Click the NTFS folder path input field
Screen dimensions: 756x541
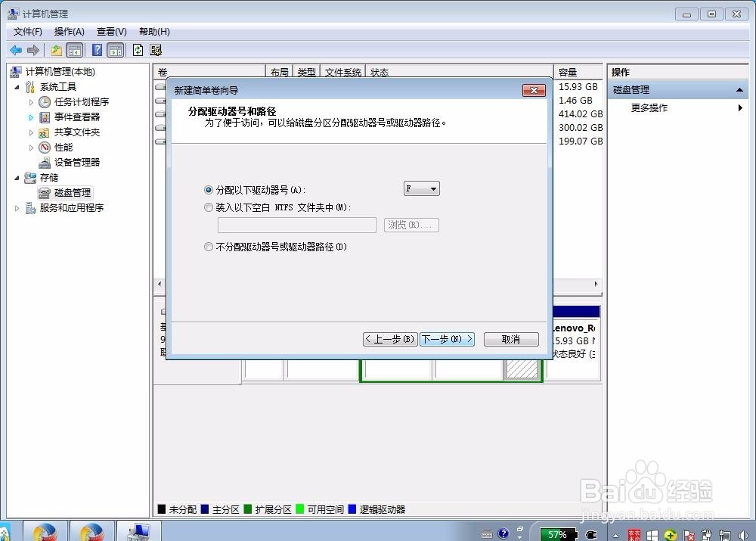[x=297, y=225]
